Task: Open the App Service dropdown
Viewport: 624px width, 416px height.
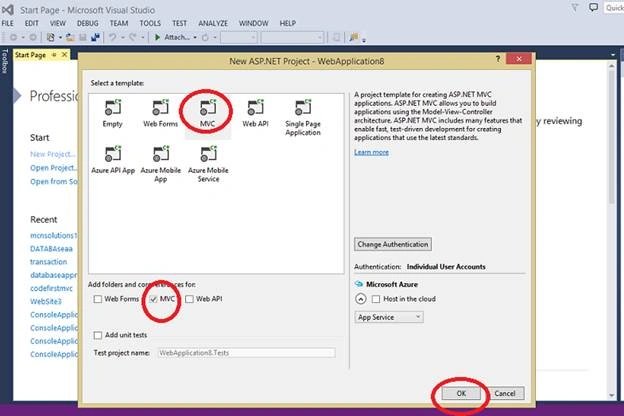Action: click(x=389, y=317)
